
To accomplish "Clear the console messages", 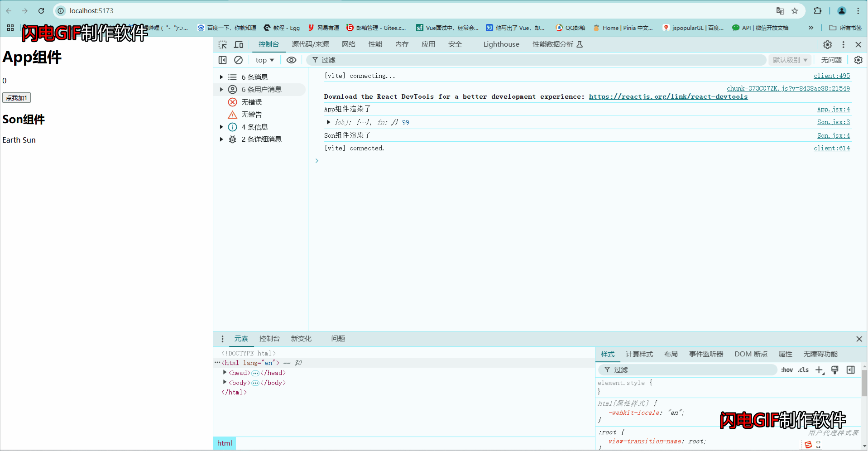I will pos(239,60).
